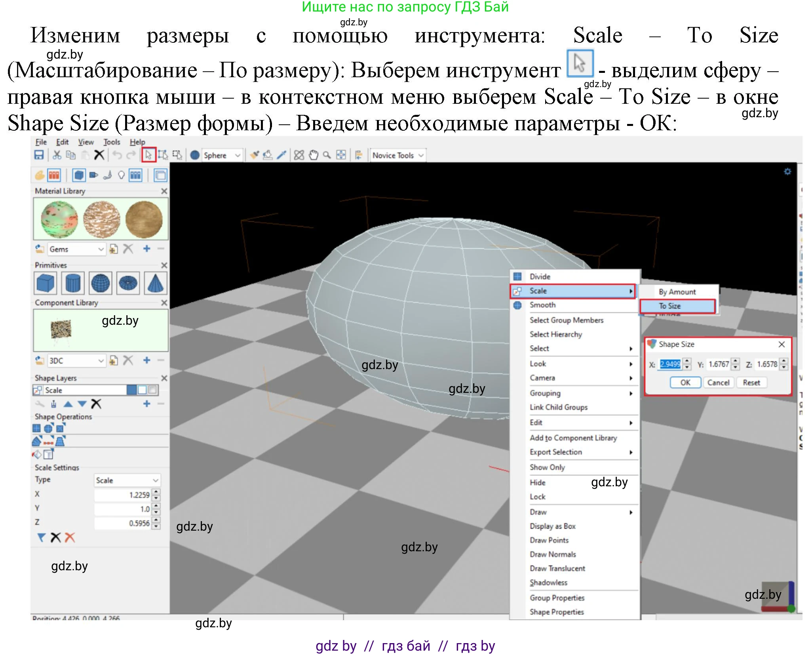Select the arrow pointer tool in toolbar
The width and height of the screenshot is (812, 655).
click(x=148, y=155)
